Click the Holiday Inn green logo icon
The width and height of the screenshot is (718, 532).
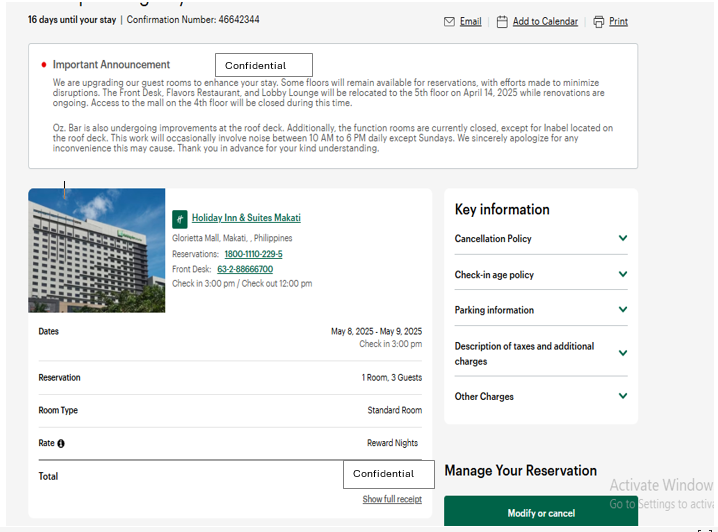[180, 219]
